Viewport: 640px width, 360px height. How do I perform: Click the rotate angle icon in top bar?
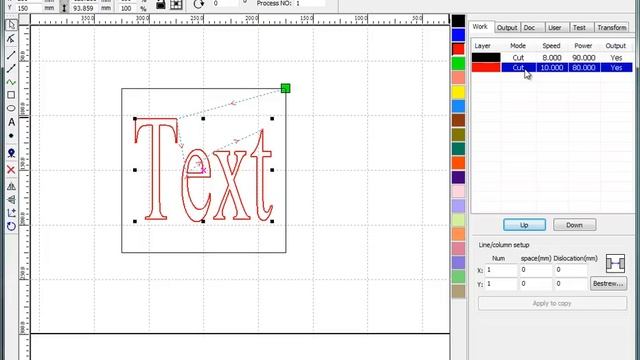198,4
